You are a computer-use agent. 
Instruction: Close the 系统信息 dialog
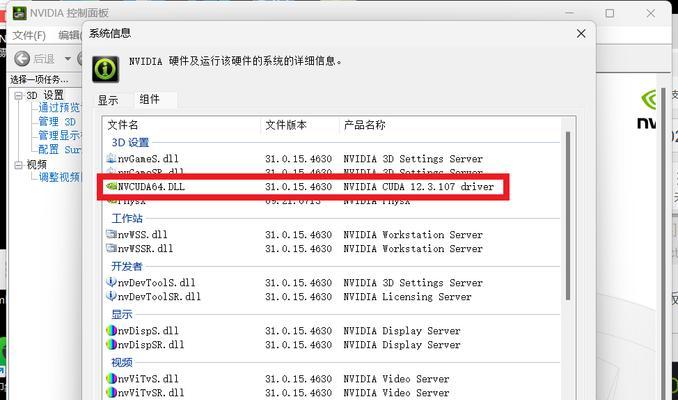coord(581,34)
